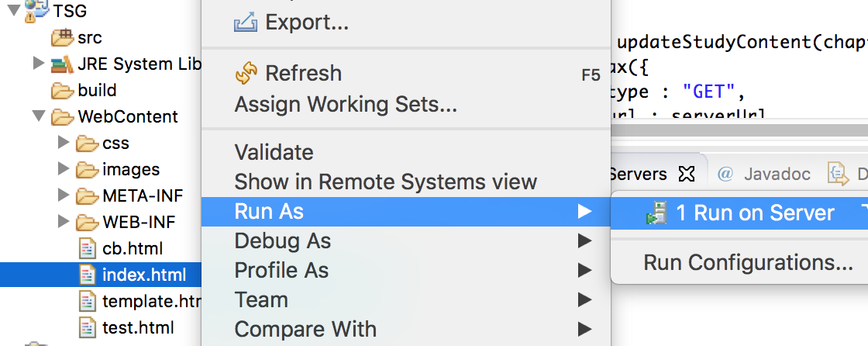
Task: Click the cb.html file icon
Action: point(88,248)
